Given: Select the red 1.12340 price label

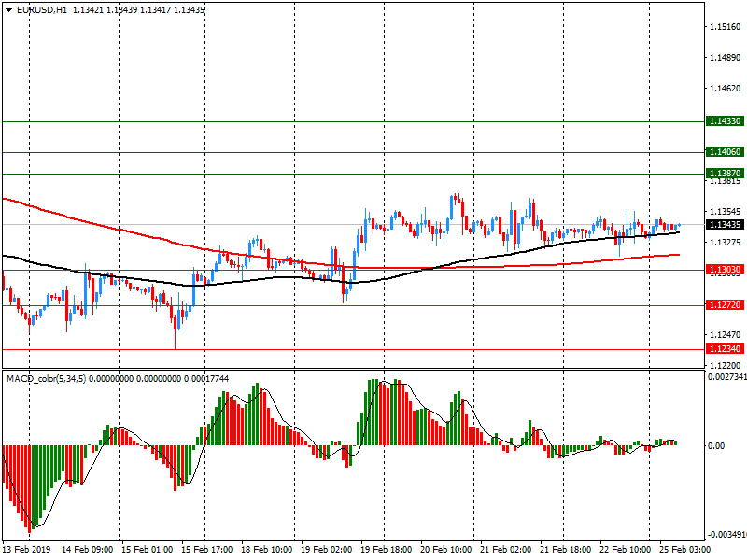Looking at the screenshot, I should pyautogui.click(x=725, y=349).
